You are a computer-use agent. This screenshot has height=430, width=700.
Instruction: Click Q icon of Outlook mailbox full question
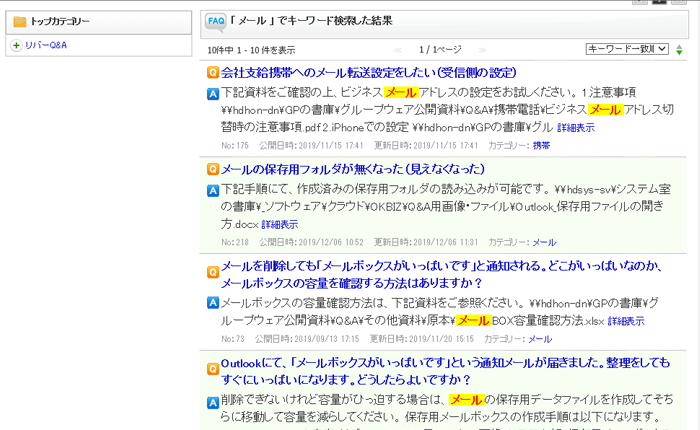tap(213, 362)
